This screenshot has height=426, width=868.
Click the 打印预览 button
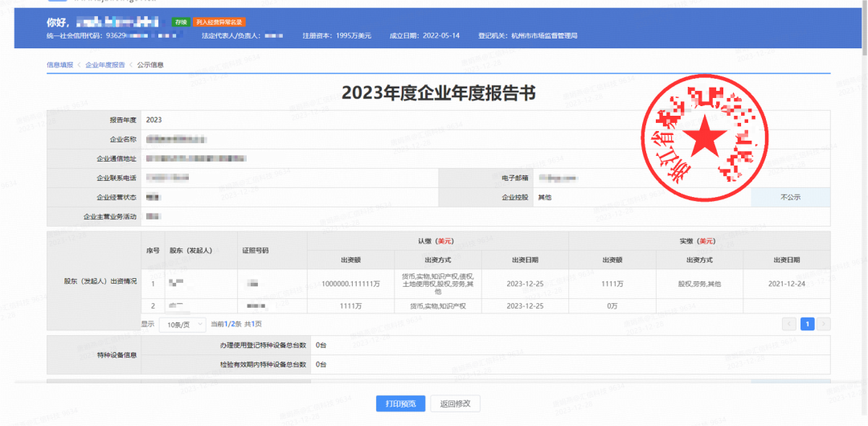[x=400, y=403]
